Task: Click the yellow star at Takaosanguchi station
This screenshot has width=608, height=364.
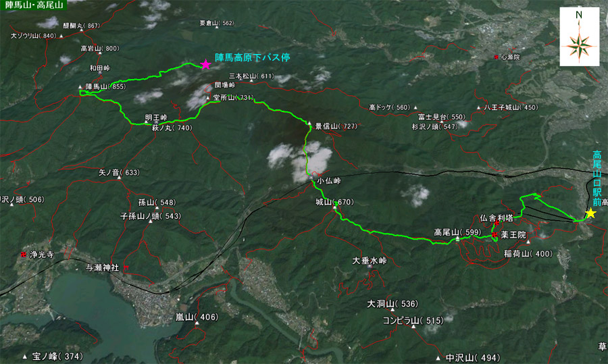Action: click(590, 213)
